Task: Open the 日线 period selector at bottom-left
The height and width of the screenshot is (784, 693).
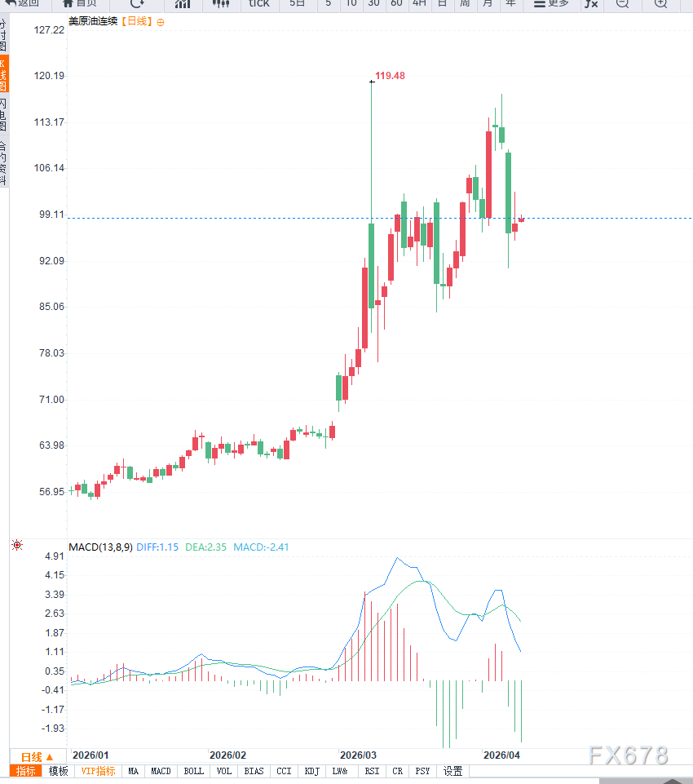Action: pyautogui.click(x=37, y=757)
